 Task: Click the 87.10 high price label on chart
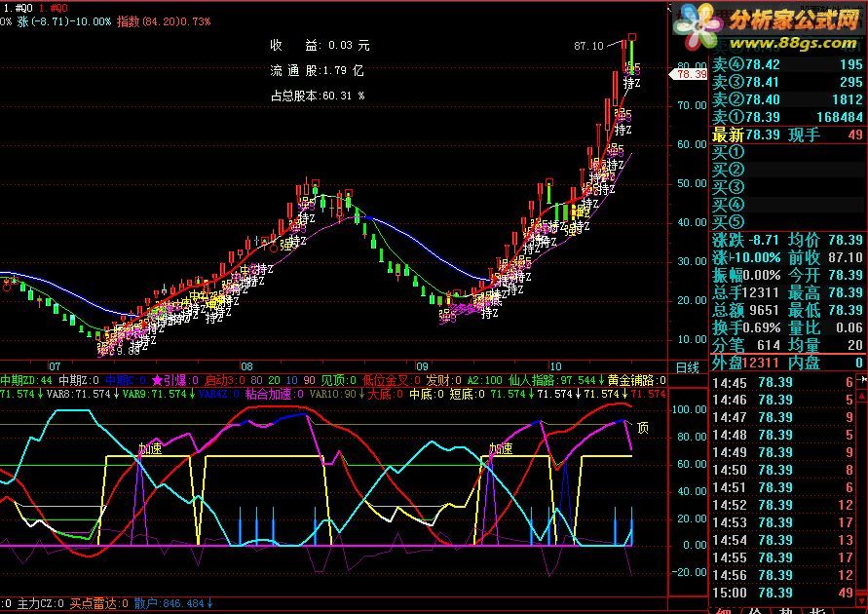click(588, 46)
